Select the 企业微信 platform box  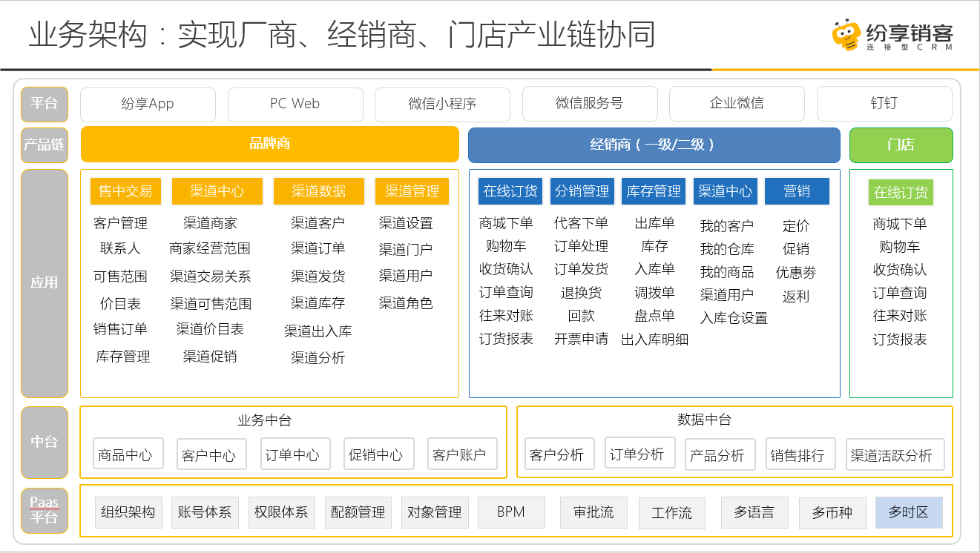(x=737, y=103)
